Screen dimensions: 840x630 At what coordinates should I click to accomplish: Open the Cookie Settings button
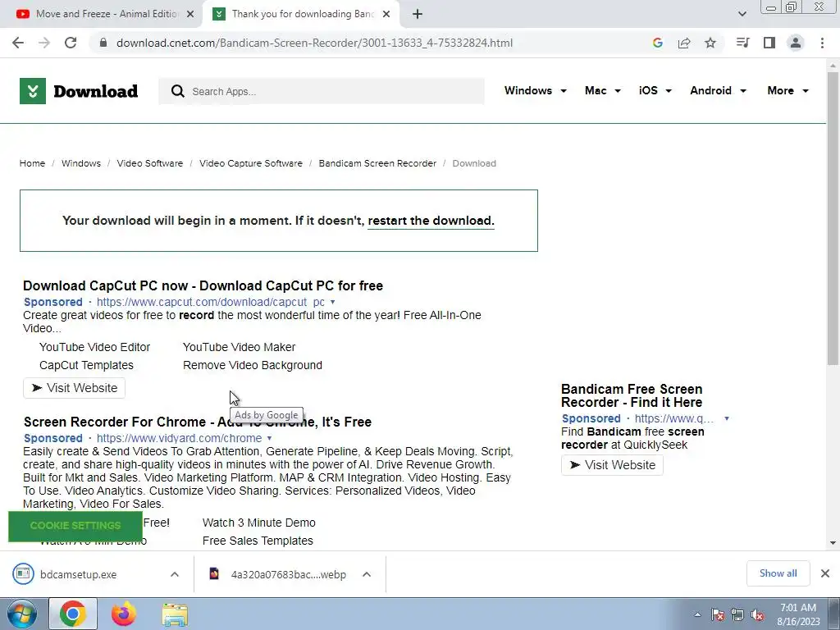(75, 526)
